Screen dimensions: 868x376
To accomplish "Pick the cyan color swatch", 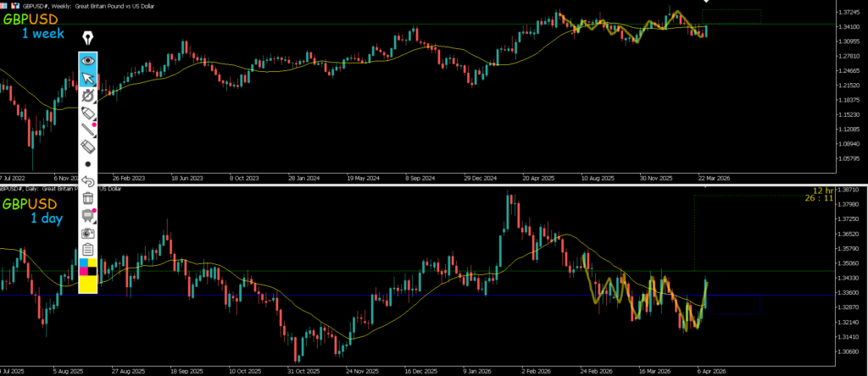I will [x=83, y=263].
